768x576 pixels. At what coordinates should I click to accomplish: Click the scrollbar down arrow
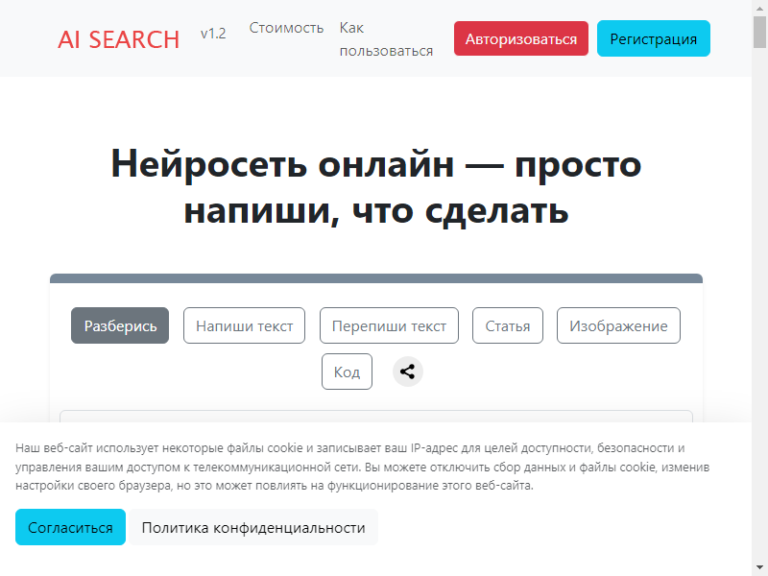click(x=760, y=569)
